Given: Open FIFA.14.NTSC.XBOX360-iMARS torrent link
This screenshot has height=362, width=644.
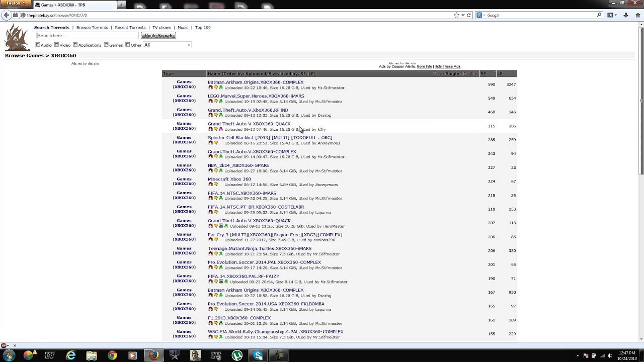Looking at the screenshot, I should click(x=242, y=193).
